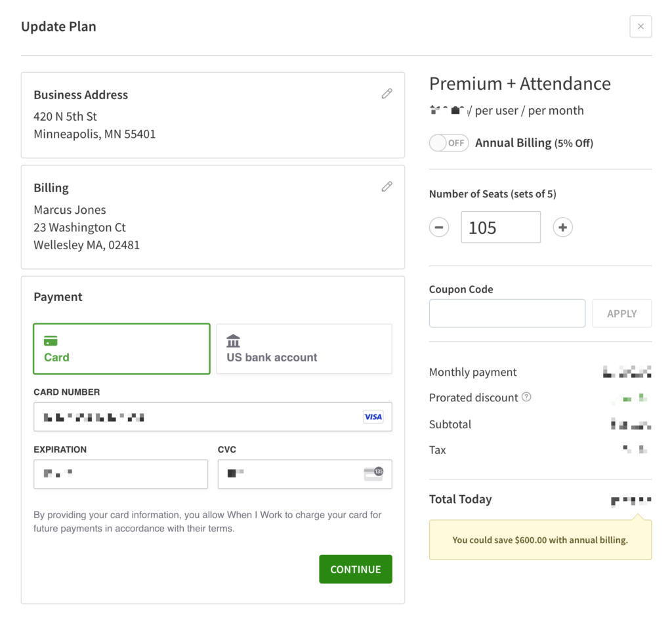Viewport: 672px width, 629px height.
Task: Click the Coupon Code input field
Action: click(507, 313)
